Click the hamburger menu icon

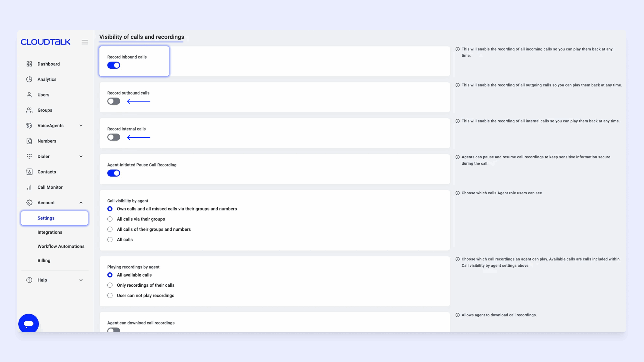(85, 42)
